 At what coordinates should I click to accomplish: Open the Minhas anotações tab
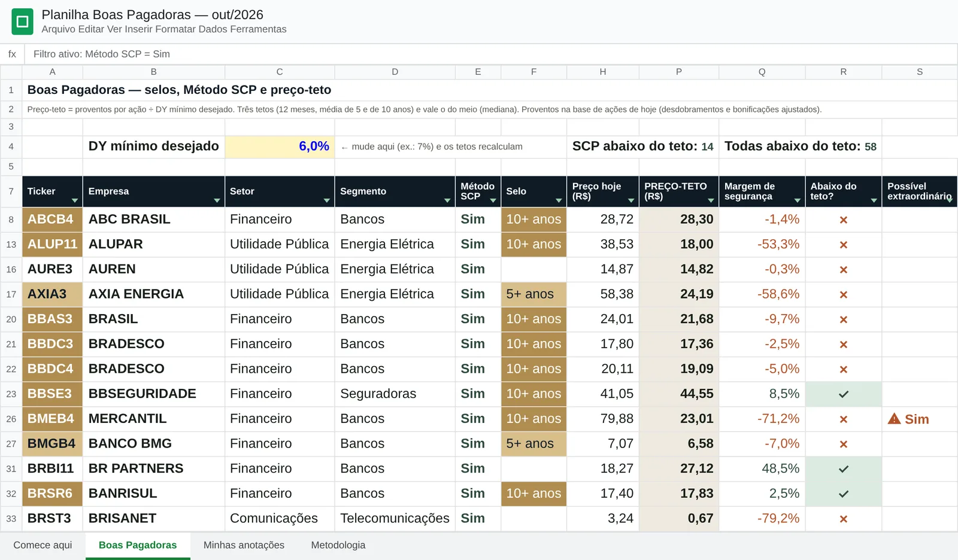(x=244, y=545)
